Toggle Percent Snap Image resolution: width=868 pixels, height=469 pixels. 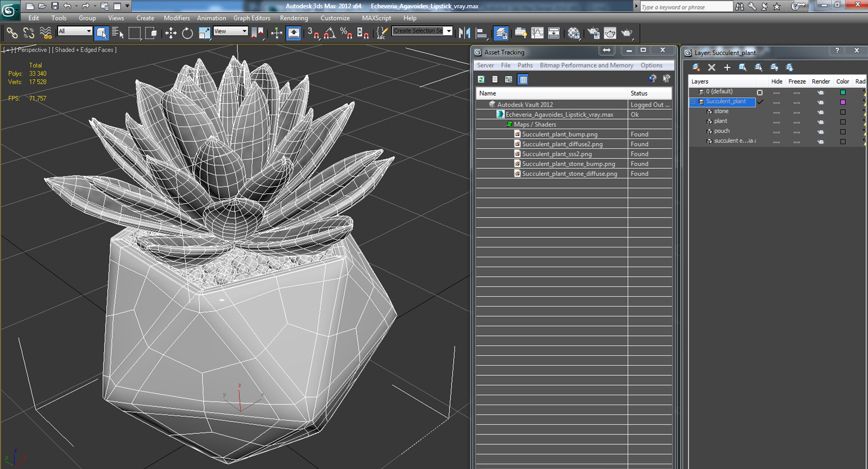coord(346,33)
